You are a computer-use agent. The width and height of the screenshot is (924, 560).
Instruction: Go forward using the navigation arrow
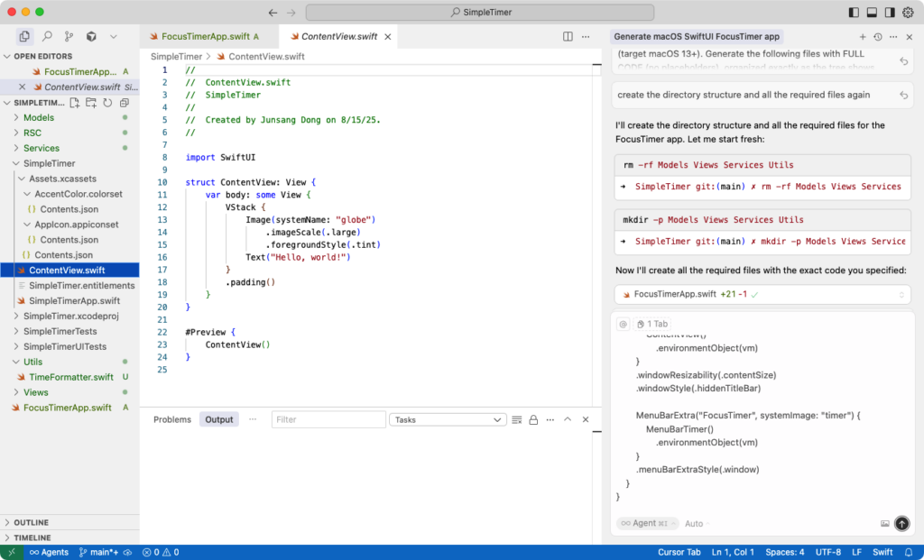tap(291, 13)
